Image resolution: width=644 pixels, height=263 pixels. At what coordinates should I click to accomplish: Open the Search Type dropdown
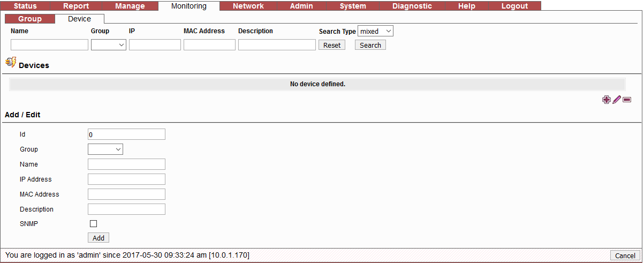[375, 31]
